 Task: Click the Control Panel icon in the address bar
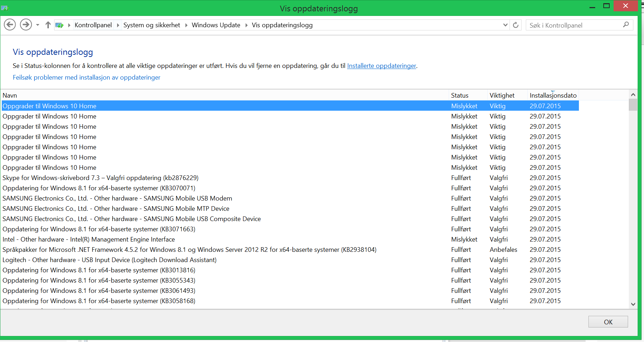point(59,25)
